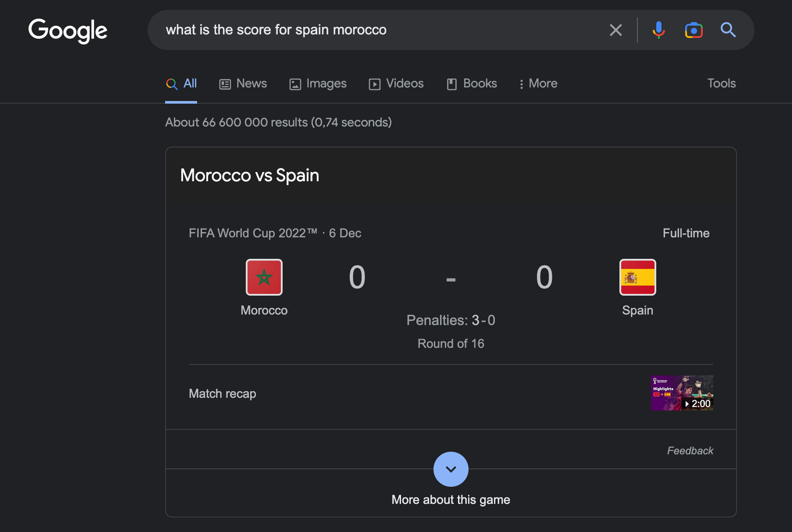Open the Videos results tab
Image resolution: width=792 pixels, height=532 pixels.
(396, 84)
